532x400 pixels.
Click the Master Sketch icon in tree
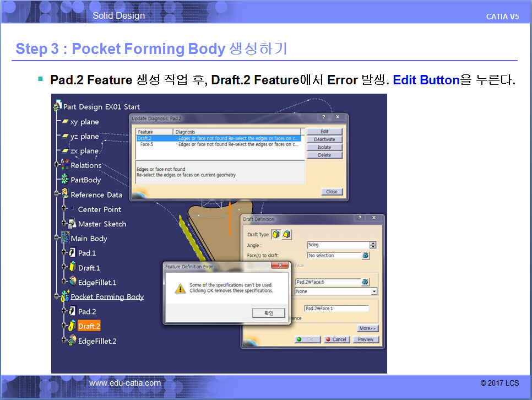(72, 224)
